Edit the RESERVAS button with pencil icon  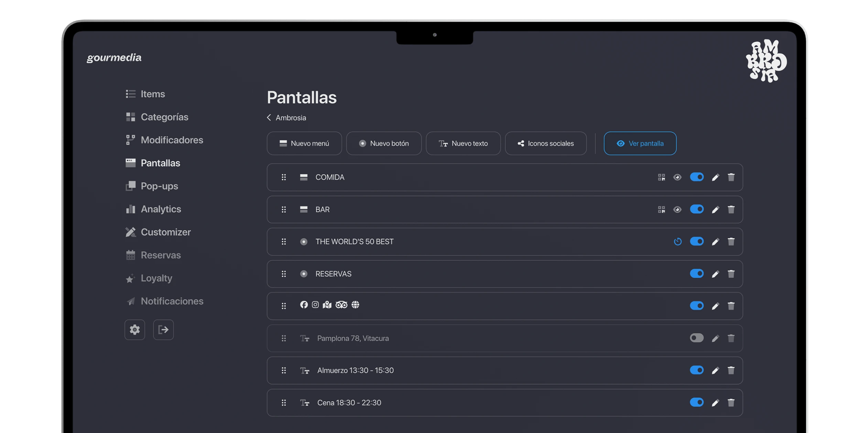[715, 274]
